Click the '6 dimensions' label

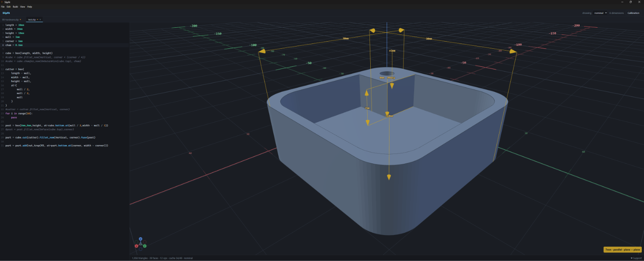617,13
